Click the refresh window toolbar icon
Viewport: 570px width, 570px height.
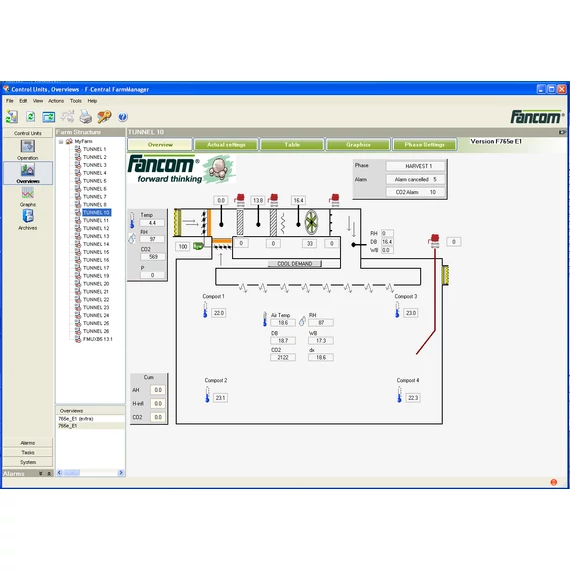48,117
